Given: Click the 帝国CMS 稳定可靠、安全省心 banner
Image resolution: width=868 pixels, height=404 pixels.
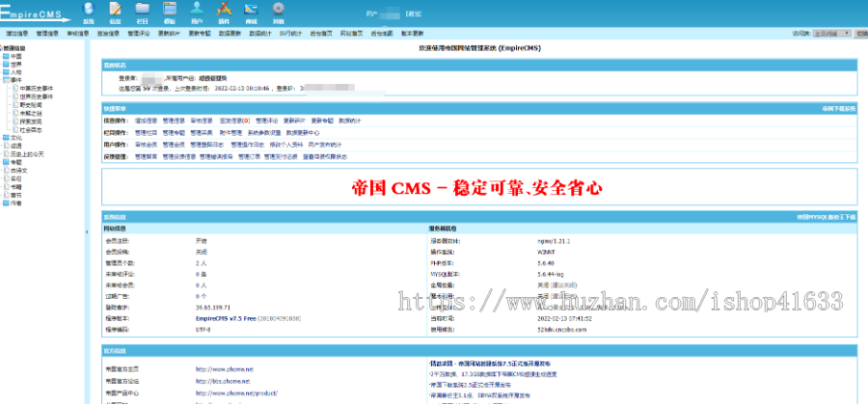Looking at the screenshot, I should pos(476,189).
